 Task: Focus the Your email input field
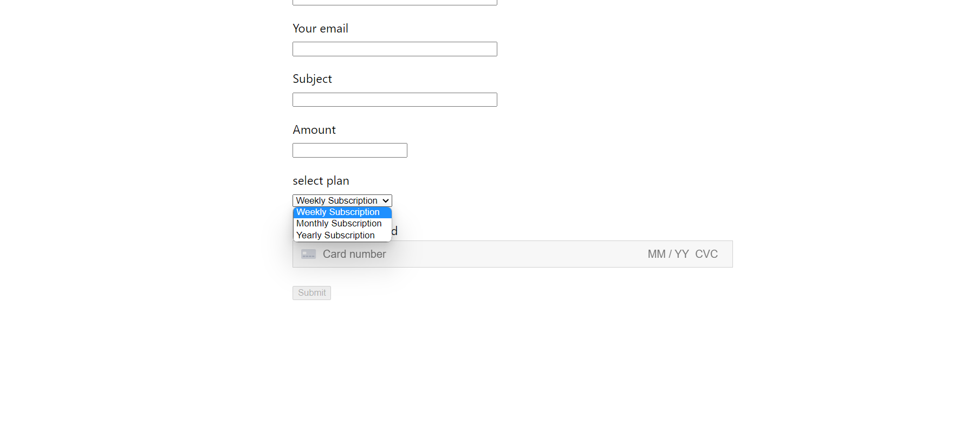[x=394, y=49]
